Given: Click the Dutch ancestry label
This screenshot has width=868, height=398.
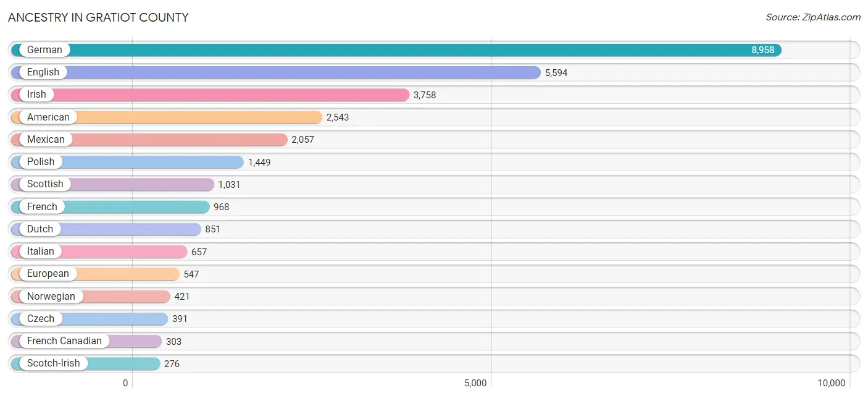Looking at the screenshot, I should [x=40, y=229].
